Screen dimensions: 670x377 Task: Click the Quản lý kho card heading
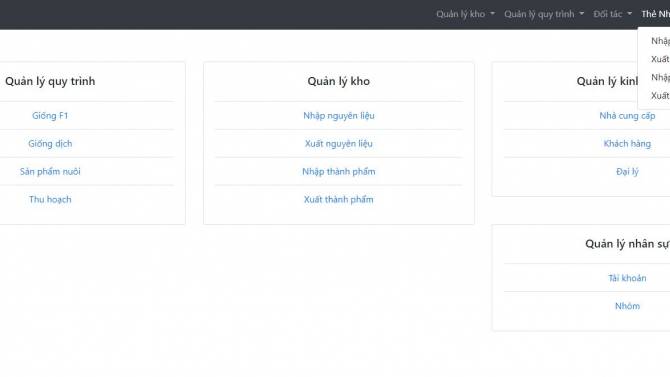tap(339, 81)
